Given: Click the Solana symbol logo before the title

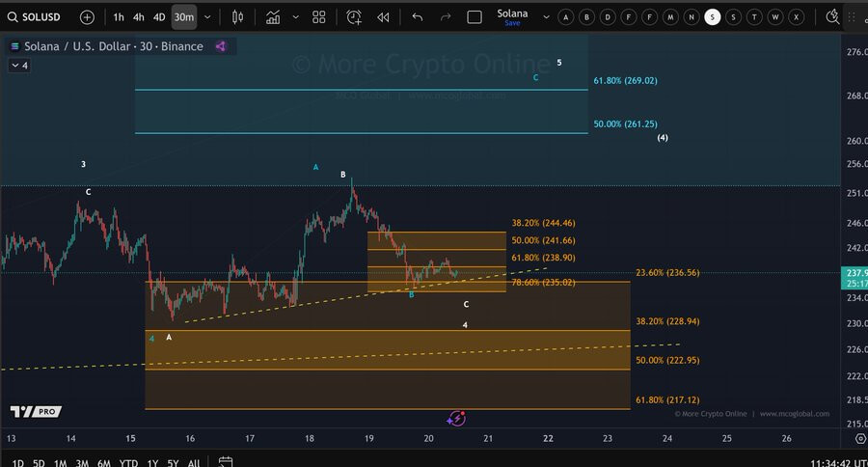Looking at the screenshot, I should [x=14, y=46].
